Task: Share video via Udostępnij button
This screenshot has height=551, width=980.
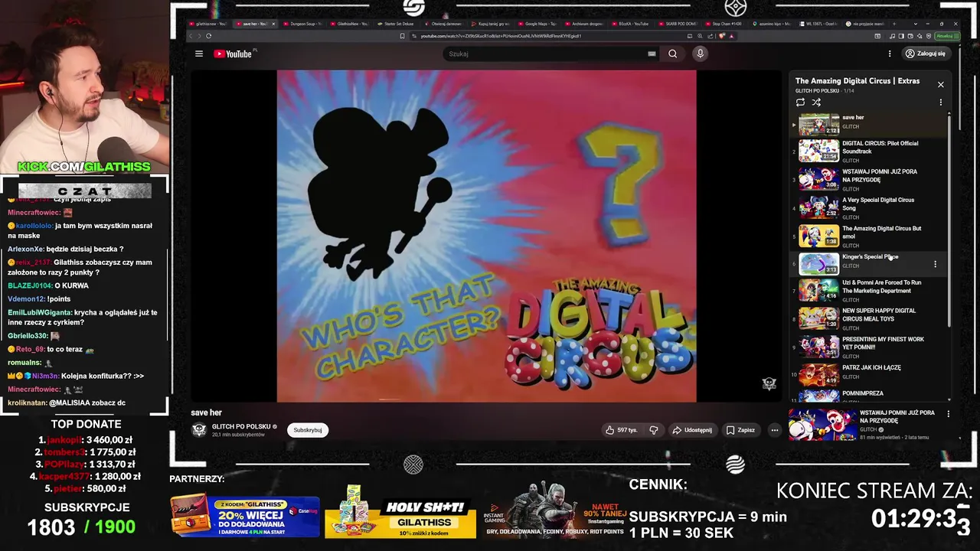Action: 692,430
